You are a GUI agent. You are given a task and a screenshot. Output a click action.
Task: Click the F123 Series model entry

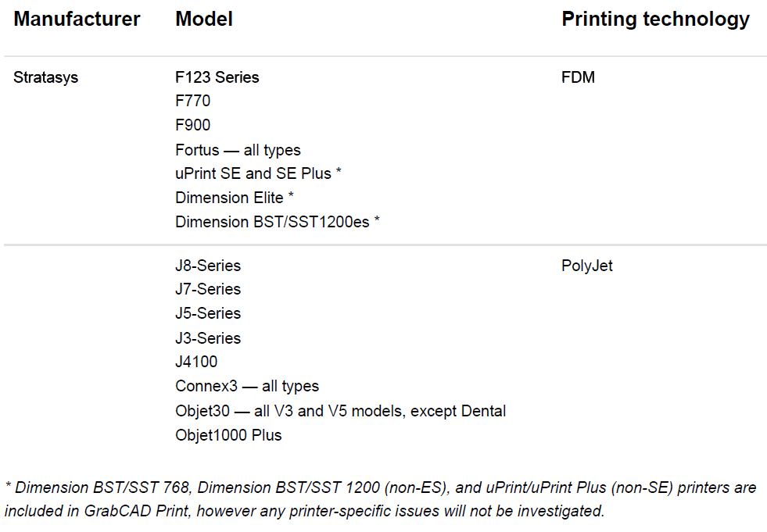(x=217, y=77)
